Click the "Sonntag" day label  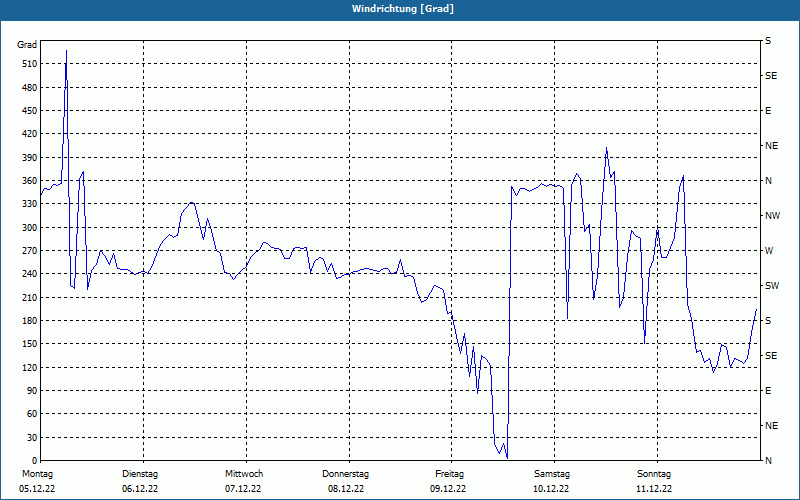click(654, 474)
